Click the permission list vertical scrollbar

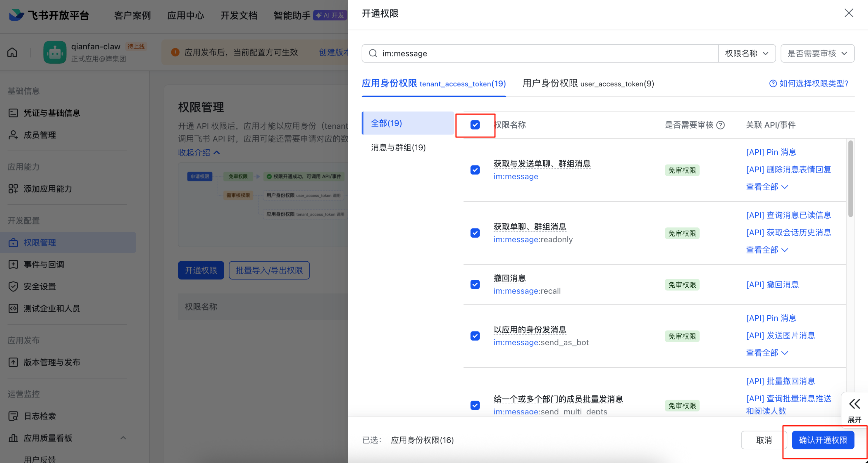coord(850,179)
